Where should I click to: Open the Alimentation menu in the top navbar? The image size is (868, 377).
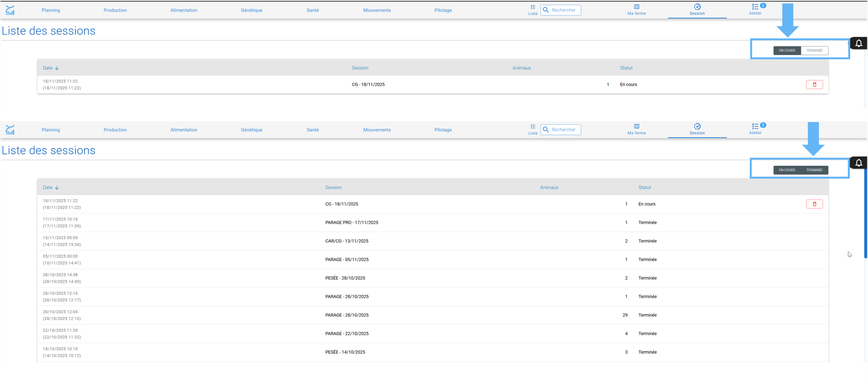pyautogui.click(x=184, y=10)
